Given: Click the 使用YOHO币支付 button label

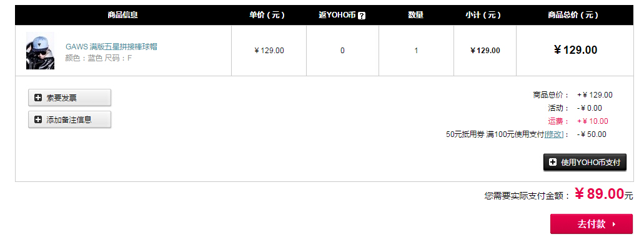Looking at the screenshot, I should click(x=591, y=163).
